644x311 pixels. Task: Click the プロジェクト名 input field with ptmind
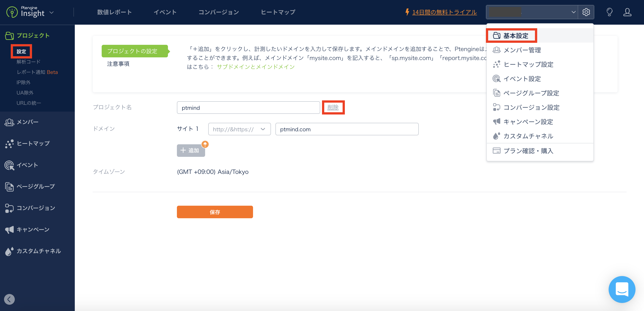[x=249, y=108]
